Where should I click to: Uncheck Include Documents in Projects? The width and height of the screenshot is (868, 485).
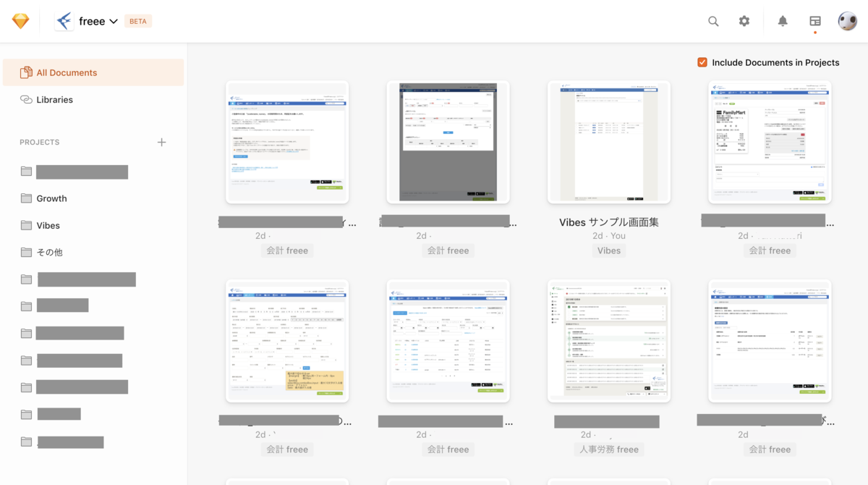click(702, 62)
